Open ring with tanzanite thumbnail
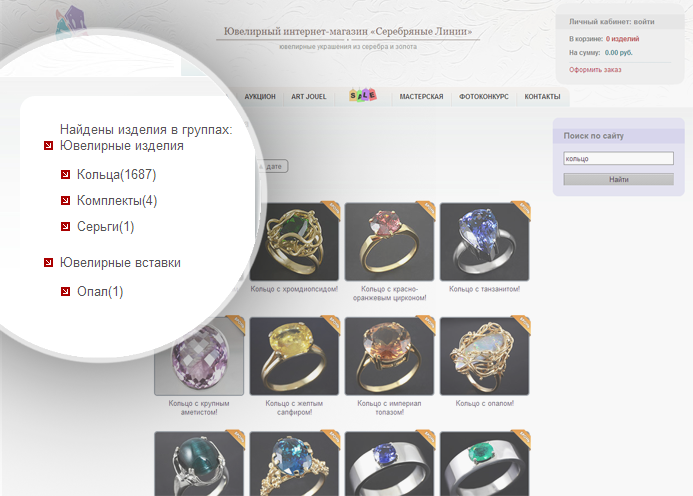This screenshot has height=496, width=693. pyautogui.click(x=484, y=242)
